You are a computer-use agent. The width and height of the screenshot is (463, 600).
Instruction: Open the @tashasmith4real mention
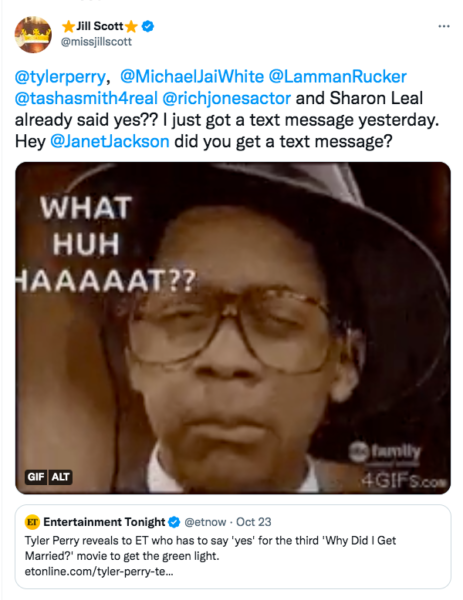click(x=86, y=98)
